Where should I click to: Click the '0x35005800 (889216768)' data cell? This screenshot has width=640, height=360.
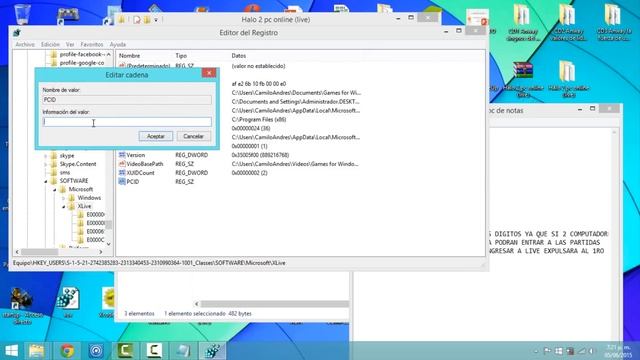[x=260, y=155]
